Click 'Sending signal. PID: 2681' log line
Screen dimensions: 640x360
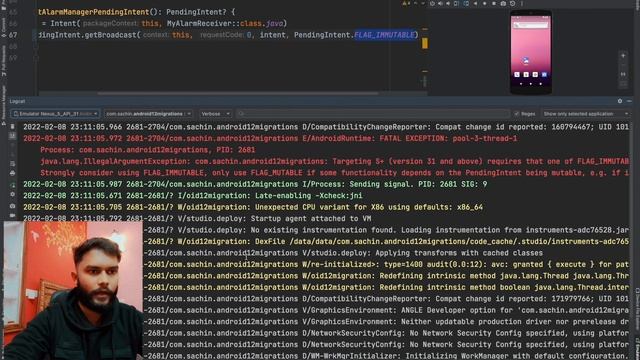click(x=255, y=184)
